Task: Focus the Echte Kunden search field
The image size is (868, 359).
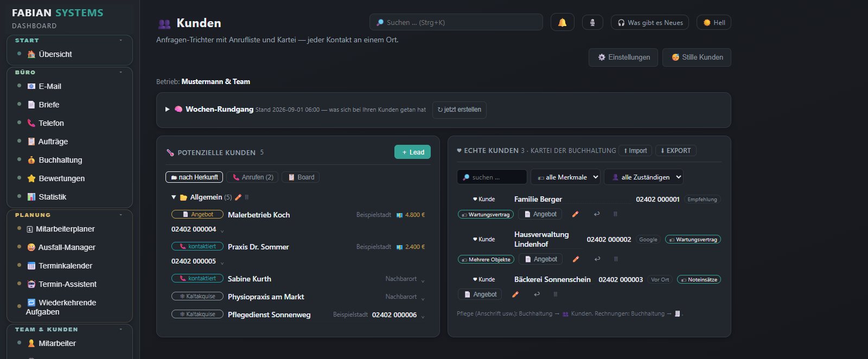Action: [x=492, y=177]
